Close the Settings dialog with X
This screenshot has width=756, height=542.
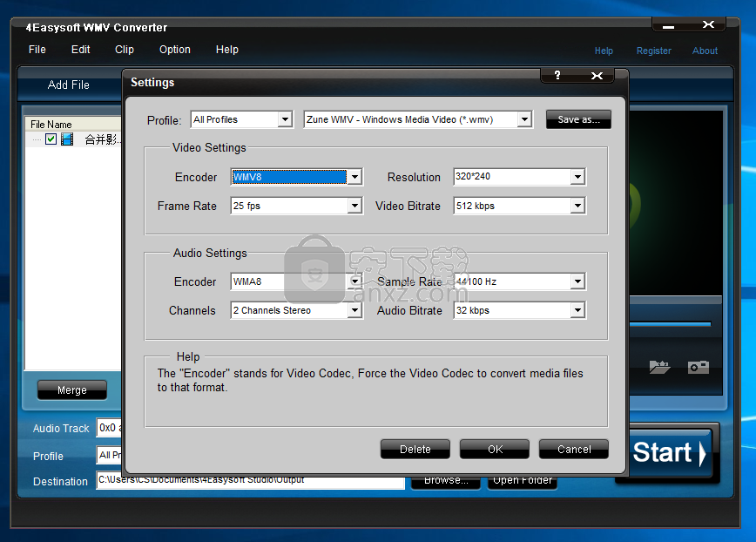pyautogui.click(x=597, y=76)
